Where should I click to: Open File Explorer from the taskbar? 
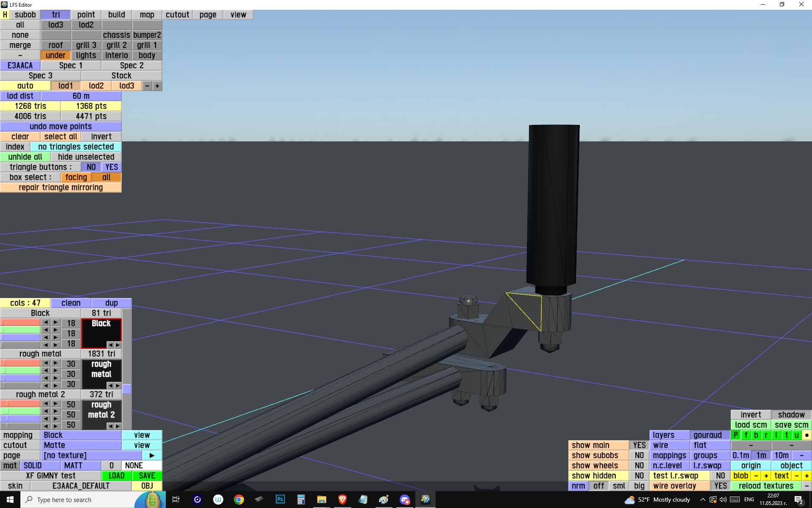click(321, 500)
